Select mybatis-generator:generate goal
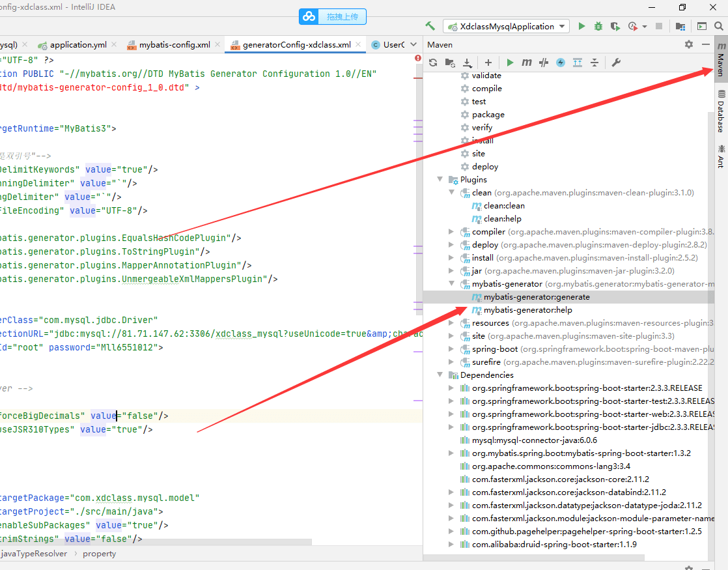This screenshot has height=570, width=728. (x=537, y=297)
